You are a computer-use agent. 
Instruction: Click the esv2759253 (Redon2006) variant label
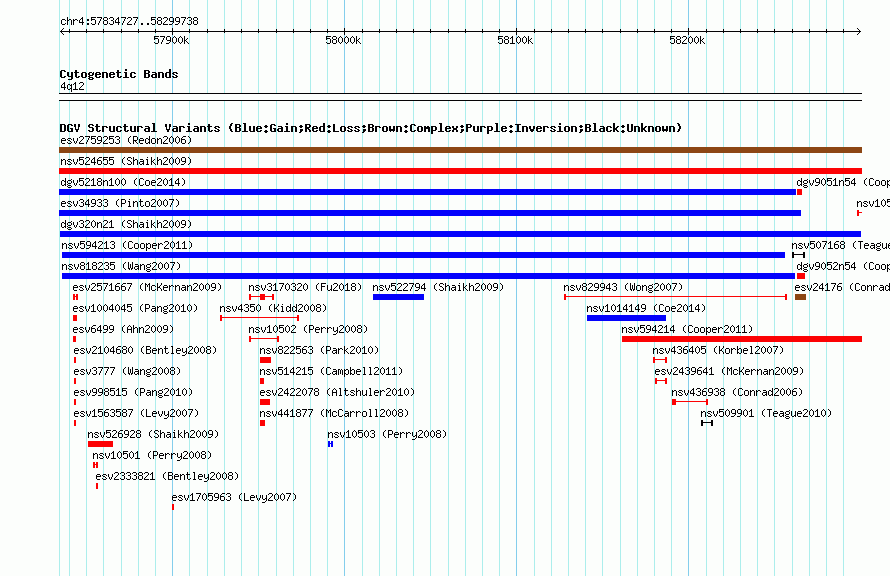pyautogui.click(x=126, y=140)
